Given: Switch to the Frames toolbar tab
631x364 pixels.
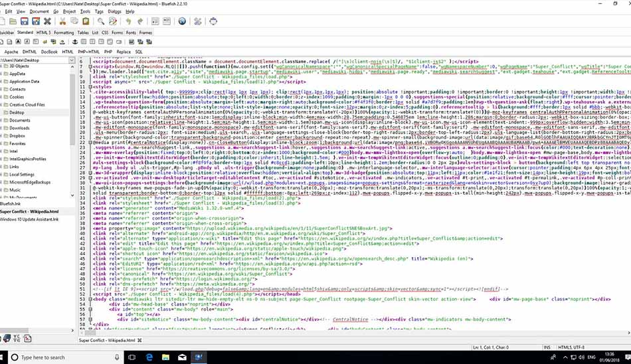Looking at the screenshot, I should point(145,32).
